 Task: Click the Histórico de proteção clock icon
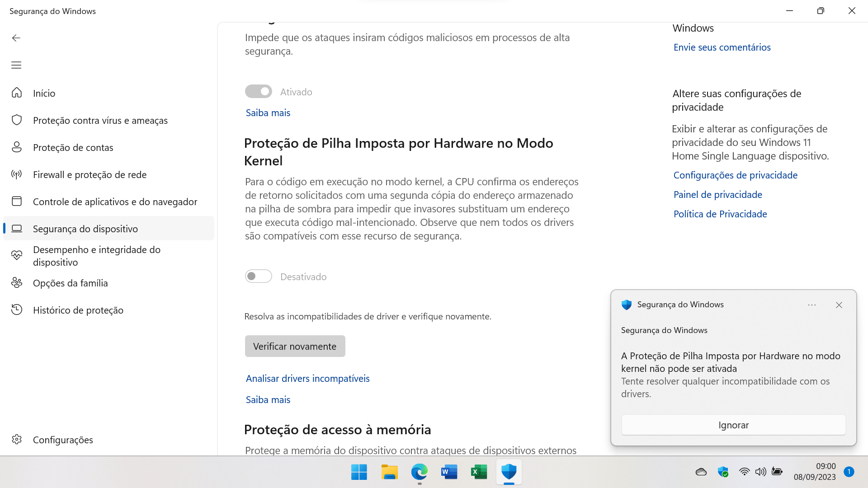pos(17,310)
